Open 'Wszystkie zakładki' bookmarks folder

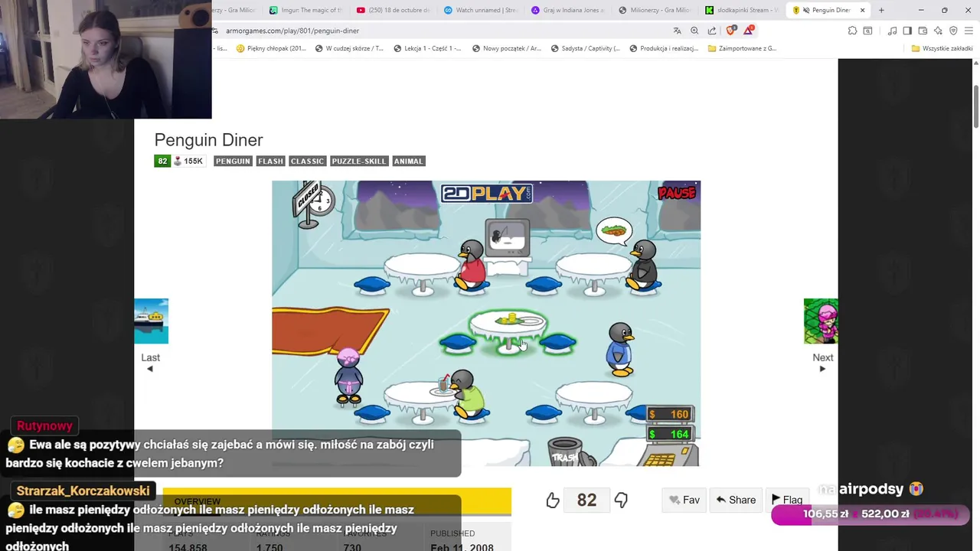[x=942, y=48]
